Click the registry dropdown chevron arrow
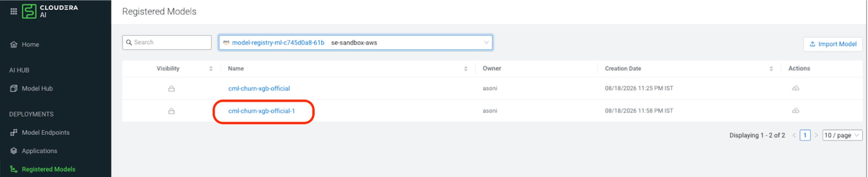 click(x=486, y=43)
